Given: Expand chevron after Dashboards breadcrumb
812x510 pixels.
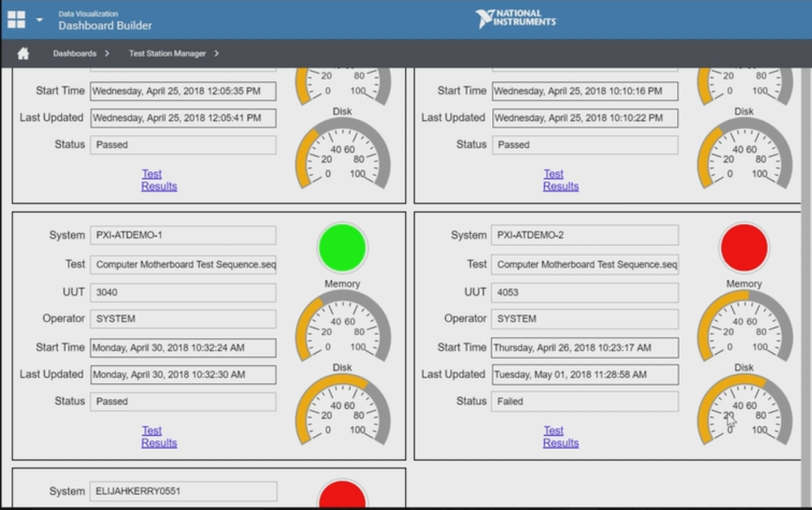Looking at the screenshot, I should [x=107, y=54].
